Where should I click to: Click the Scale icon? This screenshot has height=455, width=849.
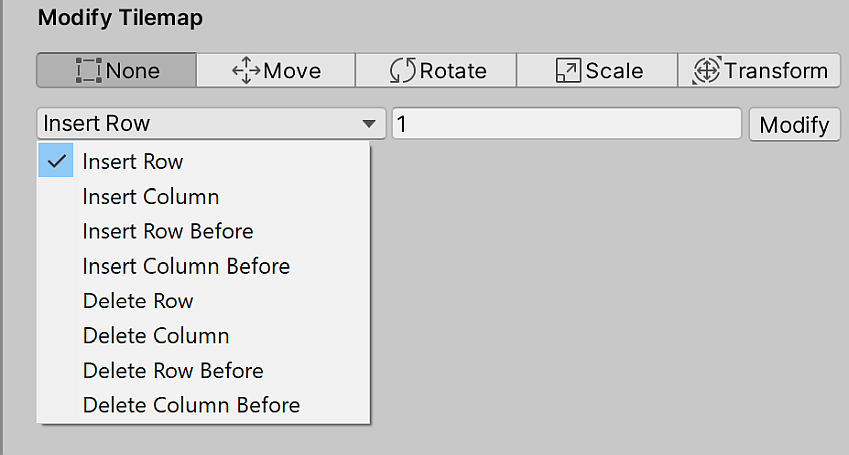[568, 71]
